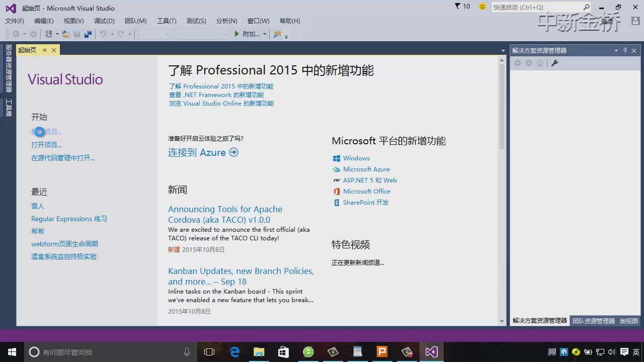Image resolution: width=644 pixels, height=362 pixels.
Task: Pin the 起始页 tab with its pin icon
Action: coord(44,50)
